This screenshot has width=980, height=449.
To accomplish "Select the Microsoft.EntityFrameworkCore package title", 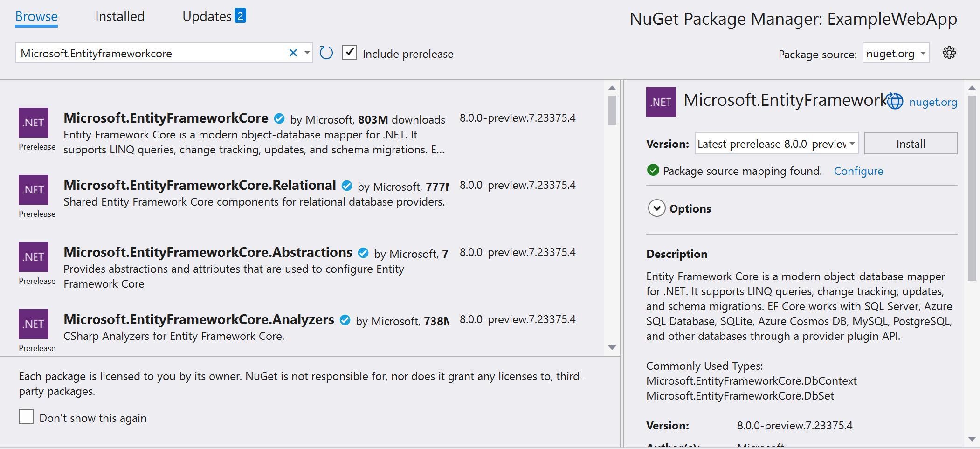I will (x=166, y=118).
